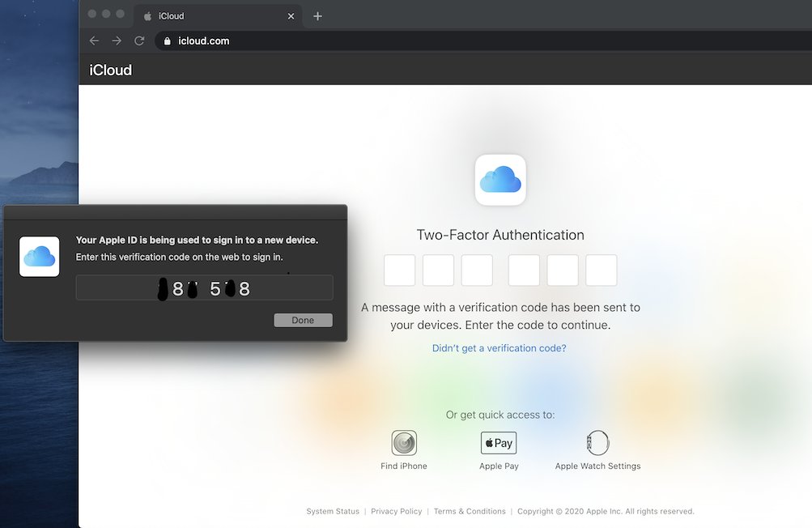Click Done in the Apple ID dialog
This screenshot has width=812, height=528.
pyautogui.click(x=303, y=320)
